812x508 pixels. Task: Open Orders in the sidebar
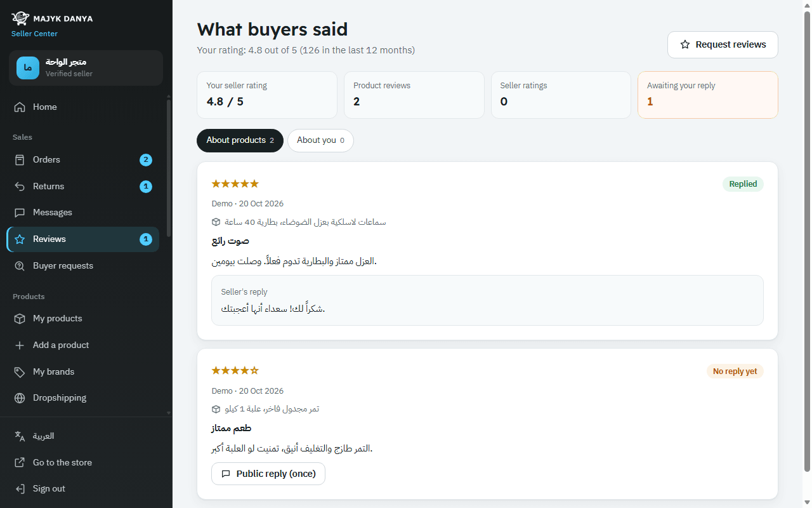click(83, 160)
